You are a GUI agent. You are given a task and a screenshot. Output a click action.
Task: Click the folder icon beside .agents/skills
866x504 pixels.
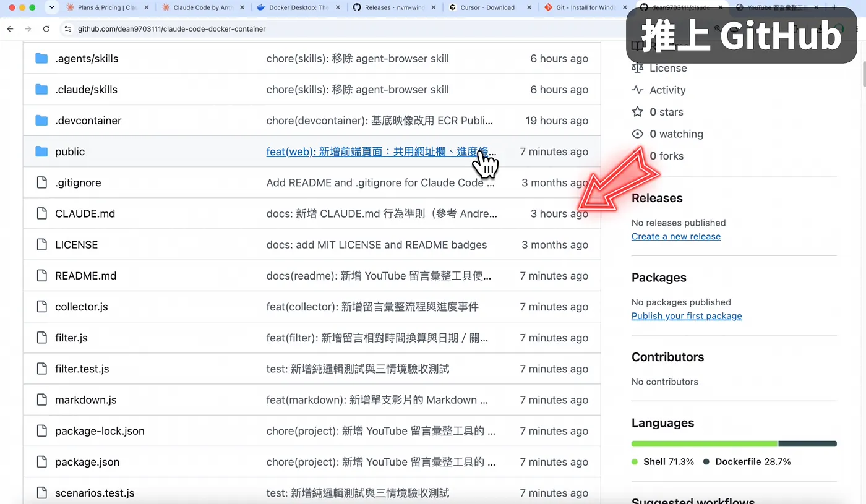(x=41, y=58)
